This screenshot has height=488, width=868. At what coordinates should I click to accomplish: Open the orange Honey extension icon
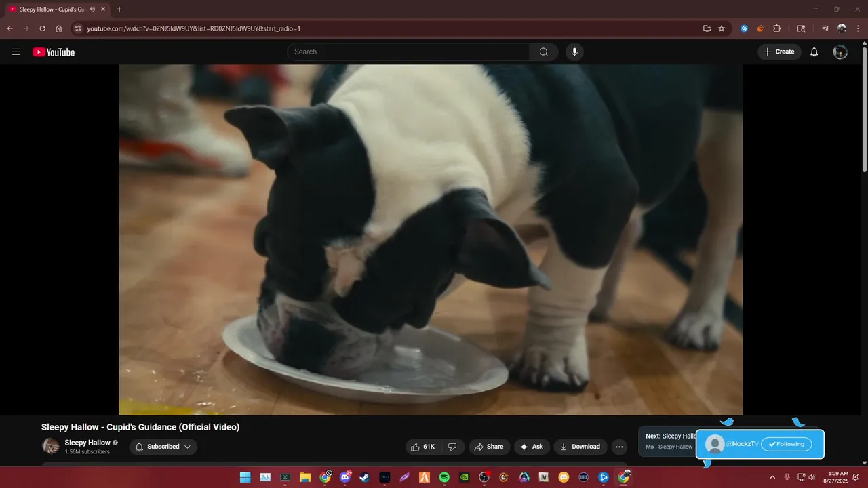click(760, 28)
